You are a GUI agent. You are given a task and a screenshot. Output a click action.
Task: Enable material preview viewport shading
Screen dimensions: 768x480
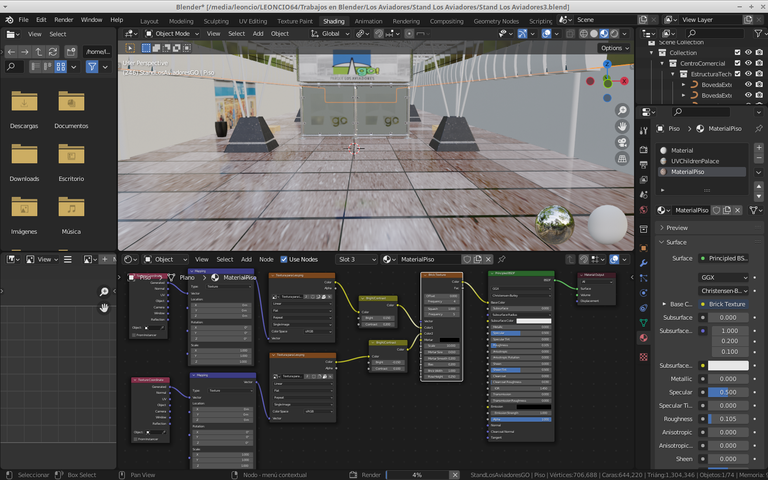(604, 34)
